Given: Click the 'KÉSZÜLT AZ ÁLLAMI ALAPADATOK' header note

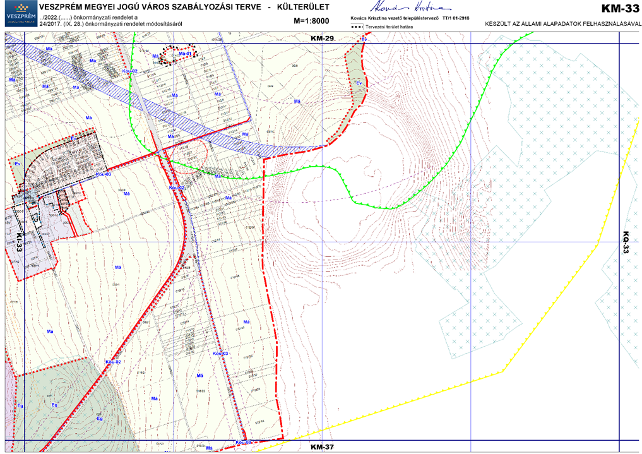Looking at the screenshot, I should click(x=560, y=22).
